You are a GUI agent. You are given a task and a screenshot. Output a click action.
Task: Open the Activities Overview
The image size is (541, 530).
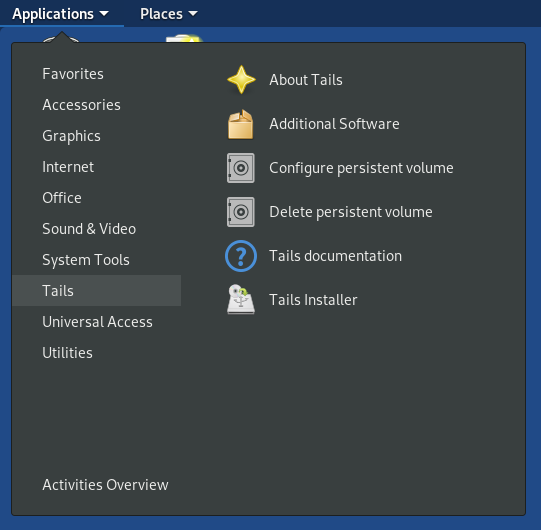pyautogui.click(x=105, y=485)
